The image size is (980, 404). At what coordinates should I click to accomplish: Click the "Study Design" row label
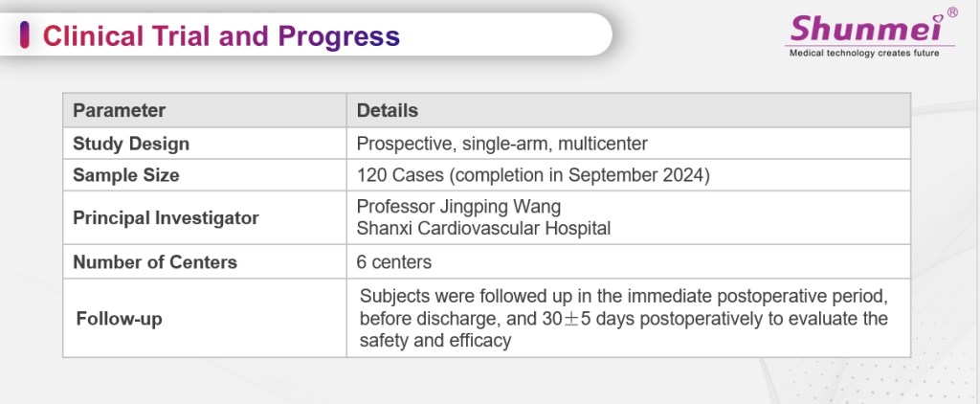pyautogui.click(x=131, y=144)
